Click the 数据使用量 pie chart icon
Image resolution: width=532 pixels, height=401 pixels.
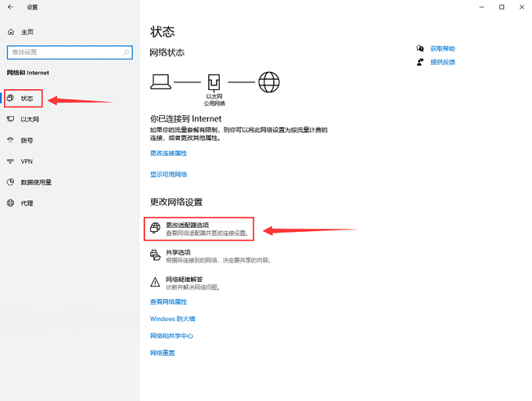pyautogui.click(x=10, y=182)
